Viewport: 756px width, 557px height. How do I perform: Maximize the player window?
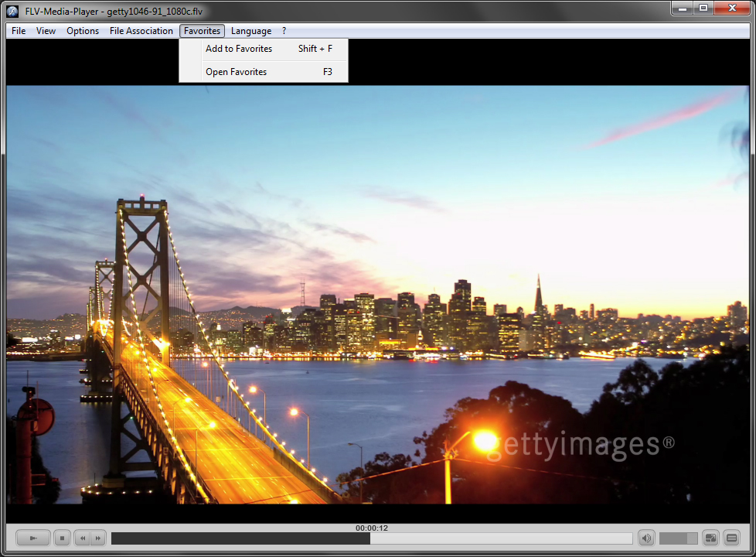click(703, 9)
